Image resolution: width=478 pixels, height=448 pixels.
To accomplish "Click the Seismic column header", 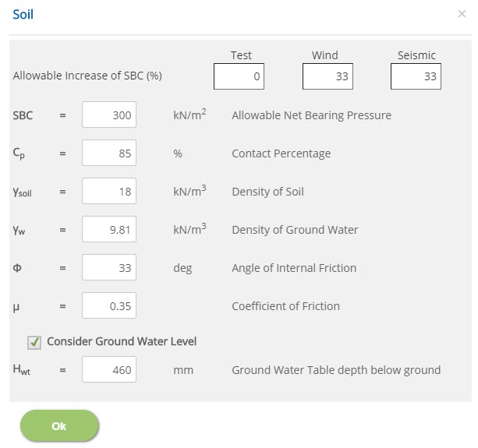I will pos(416,55).
